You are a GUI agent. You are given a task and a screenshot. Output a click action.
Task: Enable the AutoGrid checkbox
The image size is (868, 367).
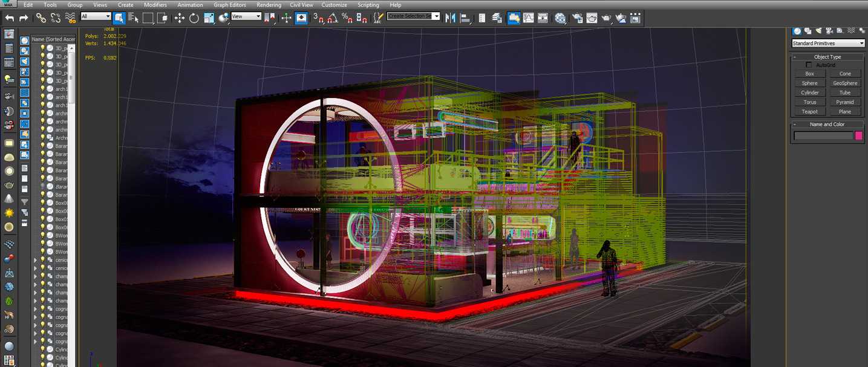[809, 65]
